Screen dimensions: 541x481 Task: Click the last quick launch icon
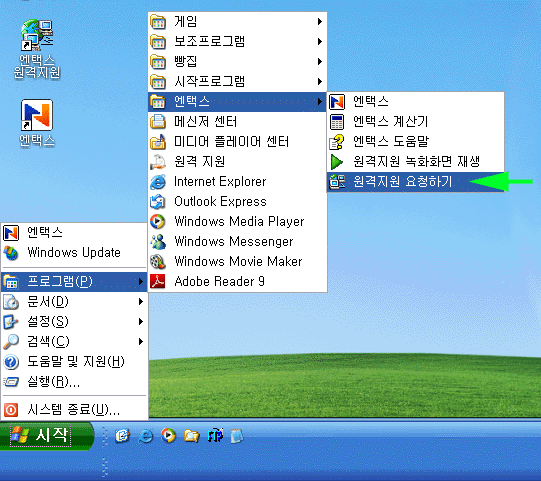click(237, 436)
